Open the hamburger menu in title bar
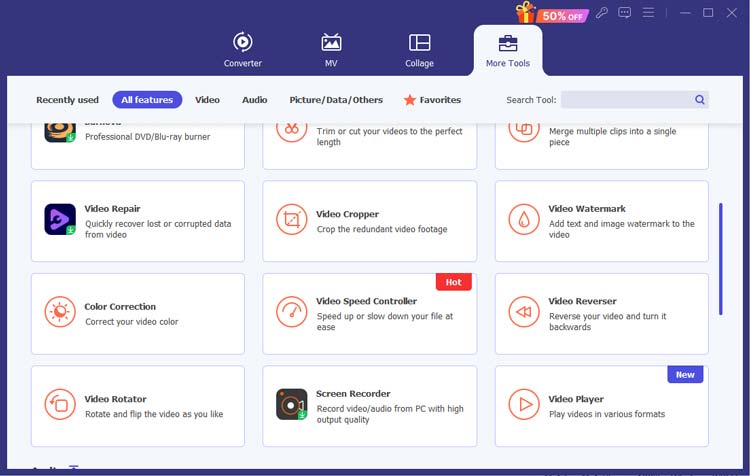 click(649, 13)
